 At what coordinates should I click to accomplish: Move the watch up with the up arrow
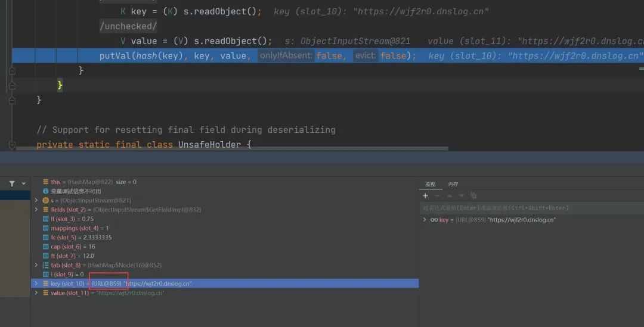pyautogui.click(x=450, y=196)
